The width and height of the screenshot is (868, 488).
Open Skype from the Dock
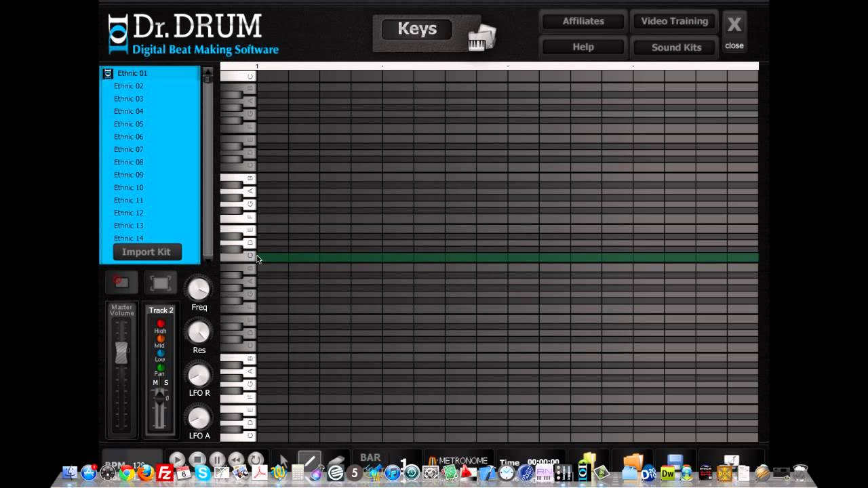tap(202, 472)
